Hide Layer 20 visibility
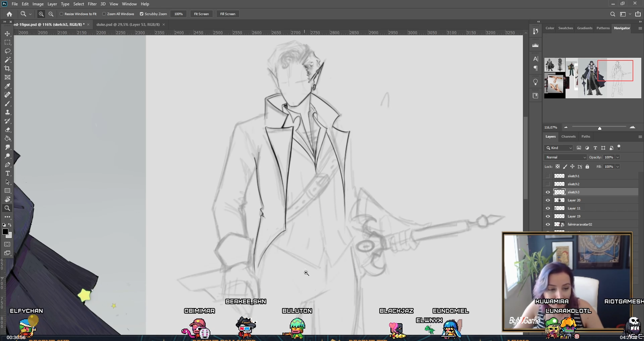 [x=548, y=200]
